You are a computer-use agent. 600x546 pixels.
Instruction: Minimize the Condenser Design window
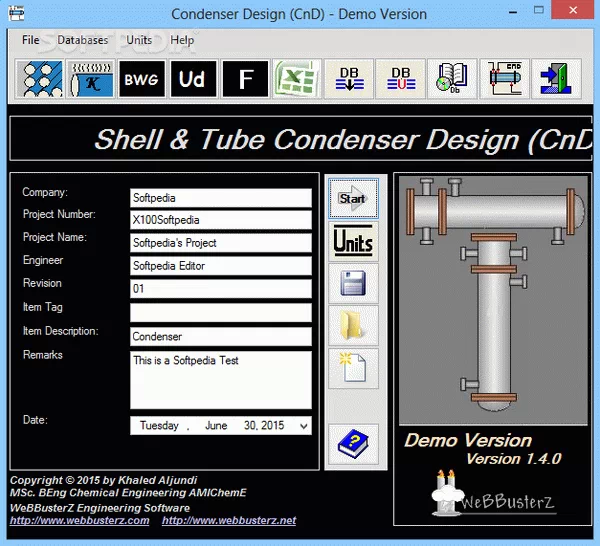coord(513,11)
